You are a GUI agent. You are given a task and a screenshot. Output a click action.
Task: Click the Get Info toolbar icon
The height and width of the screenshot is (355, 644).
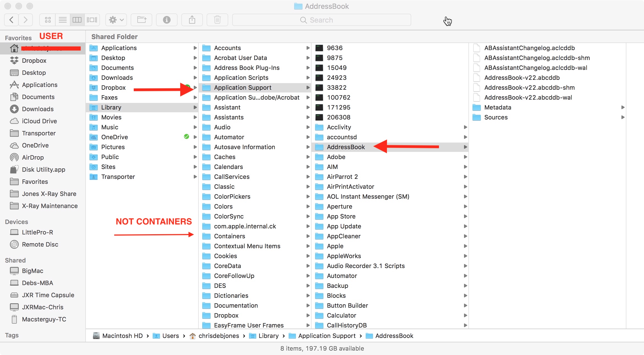167,20
